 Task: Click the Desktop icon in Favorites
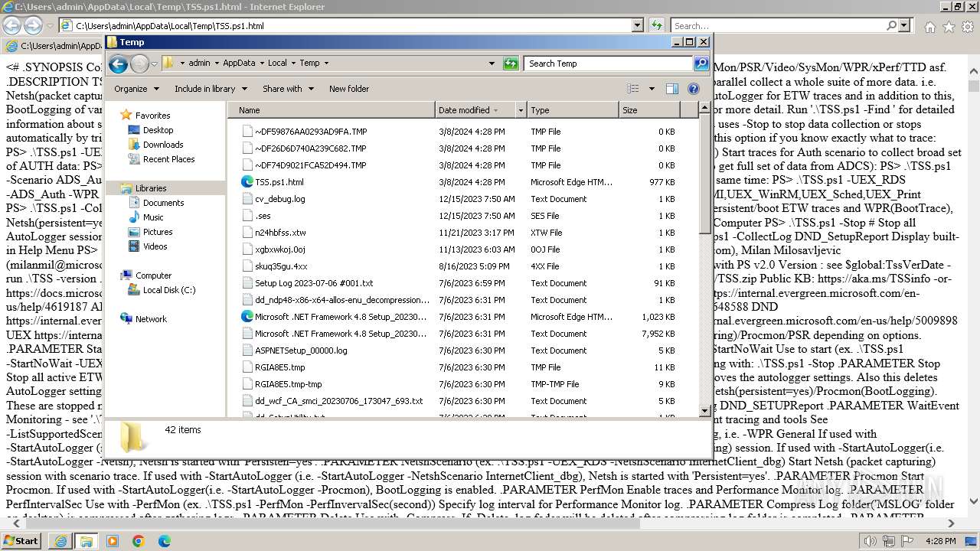(134, 130)
